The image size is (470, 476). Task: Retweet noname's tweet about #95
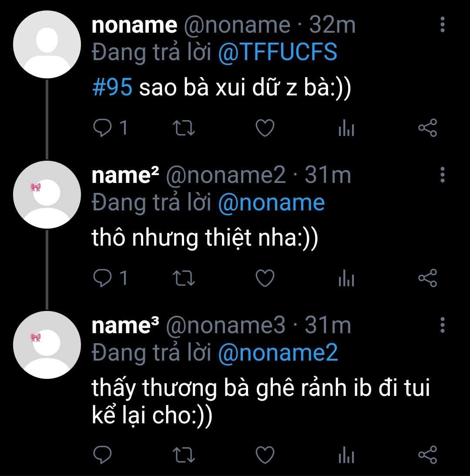coord(184,128)
